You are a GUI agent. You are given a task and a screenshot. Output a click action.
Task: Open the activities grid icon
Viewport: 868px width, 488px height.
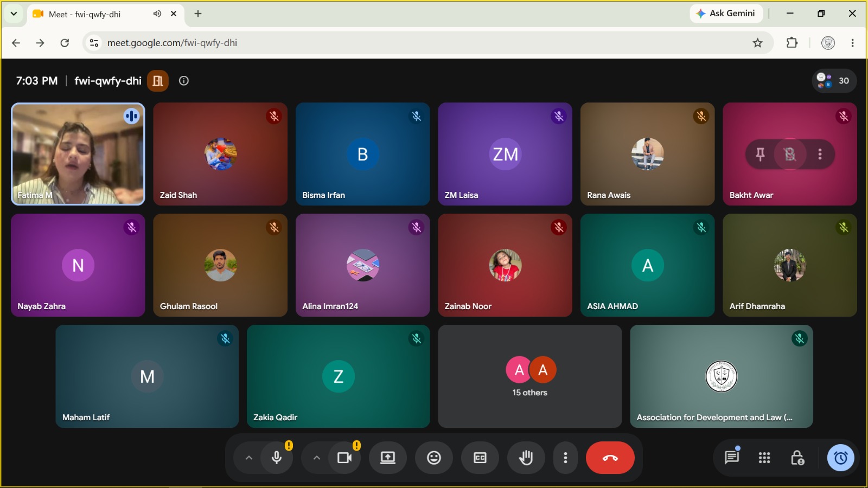click(764, 458)
